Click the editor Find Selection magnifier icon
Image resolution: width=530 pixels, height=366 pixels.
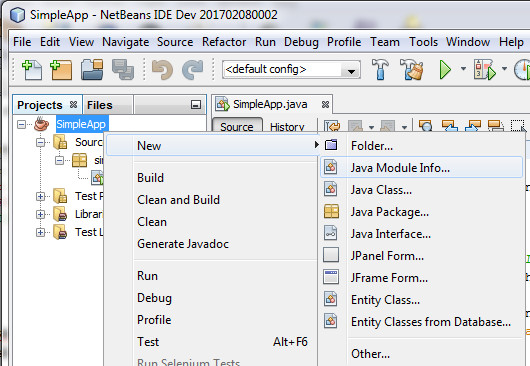[x=426, y=126]
